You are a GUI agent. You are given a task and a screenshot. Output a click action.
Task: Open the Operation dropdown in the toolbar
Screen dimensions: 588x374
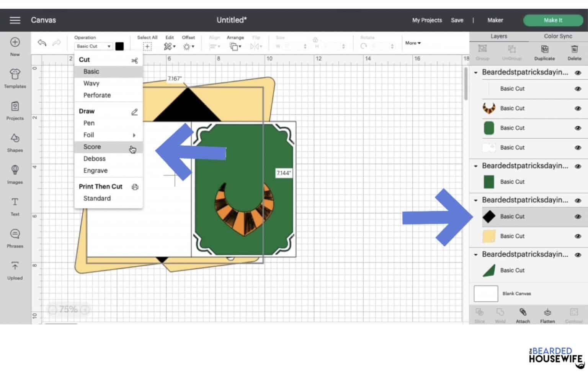tap(93, 46)
